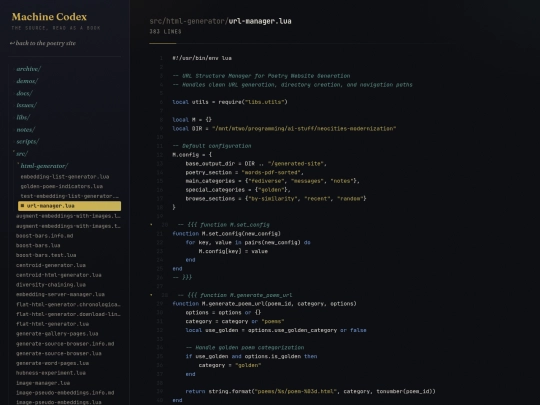The height and width of the screenshot is (405, 540).
Task: Open diversity-chaining.lua
Action: tap(51, 284)
